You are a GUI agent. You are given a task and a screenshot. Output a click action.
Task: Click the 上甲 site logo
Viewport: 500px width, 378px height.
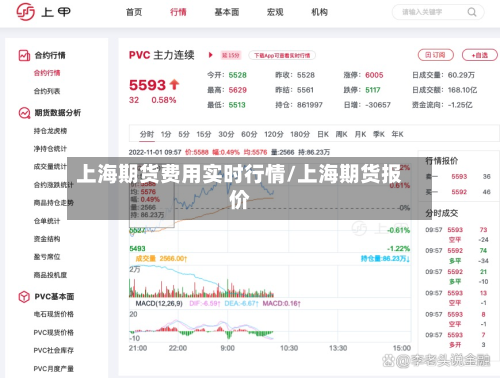pyautogui.click(x=44, y=12)
